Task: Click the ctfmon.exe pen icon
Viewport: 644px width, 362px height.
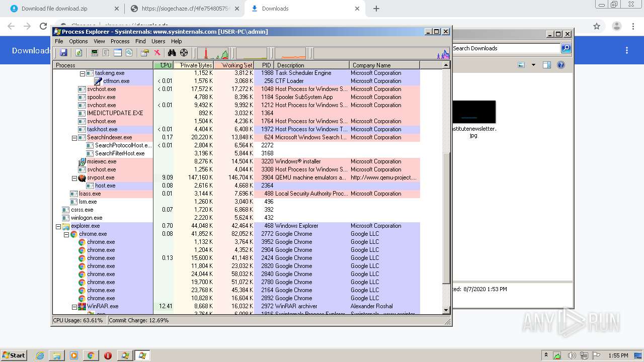Action: [x=98, y=81]
